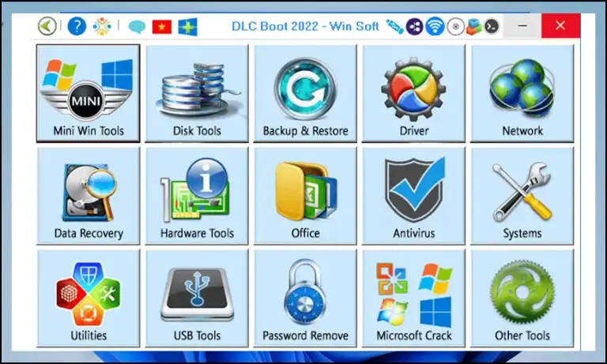Open the USB Tools tile

[x=197, y=298]
